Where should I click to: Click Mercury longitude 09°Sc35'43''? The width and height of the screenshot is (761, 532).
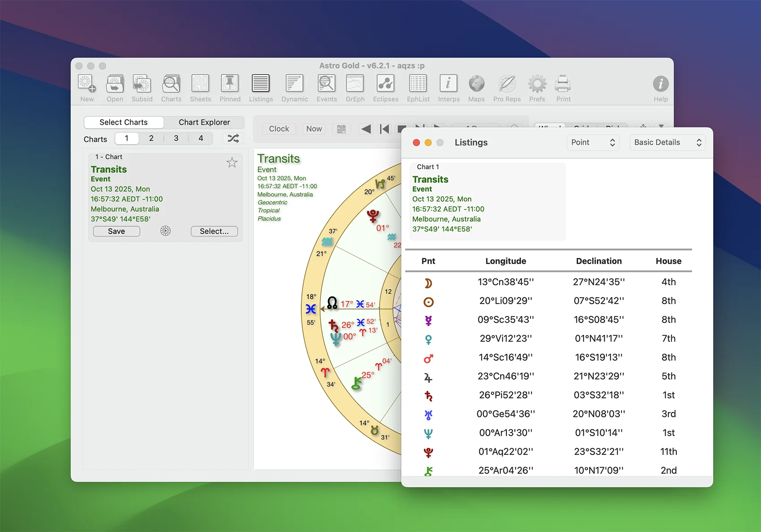click(506, 320)
